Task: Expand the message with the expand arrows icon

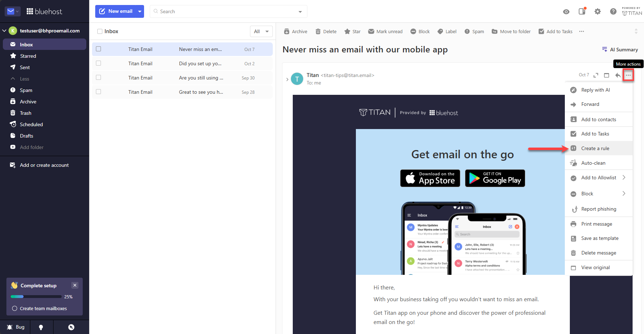Action: tap(596, 75)
